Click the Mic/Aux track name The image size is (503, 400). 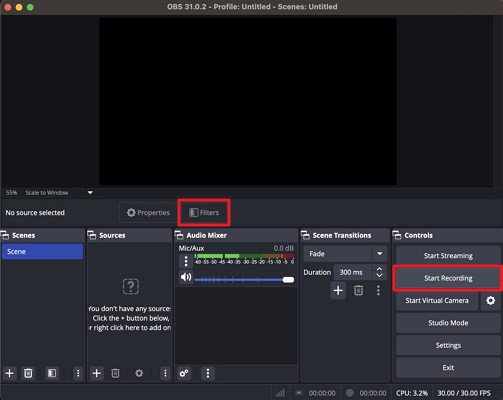pyautogui.click(x=191, y=248)
